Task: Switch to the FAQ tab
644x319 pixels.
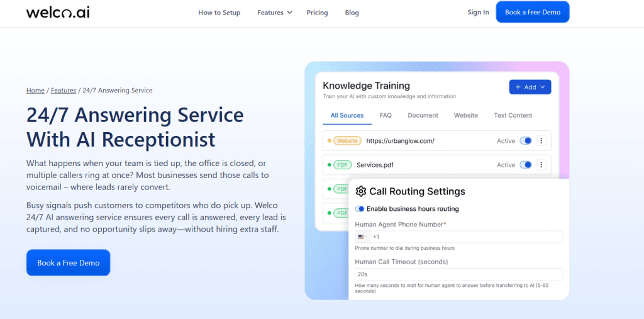Action: pyautogui.click(x=386, y=115)
